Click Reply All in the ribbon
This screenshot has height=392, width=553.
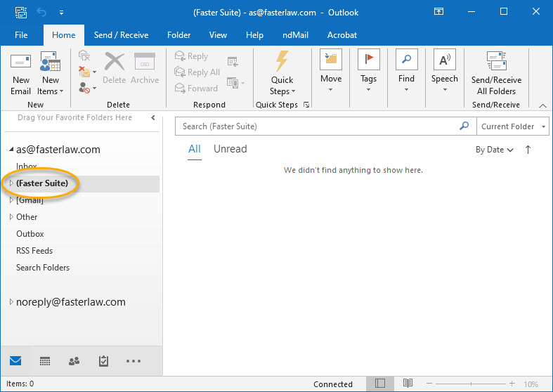(197, 72)
